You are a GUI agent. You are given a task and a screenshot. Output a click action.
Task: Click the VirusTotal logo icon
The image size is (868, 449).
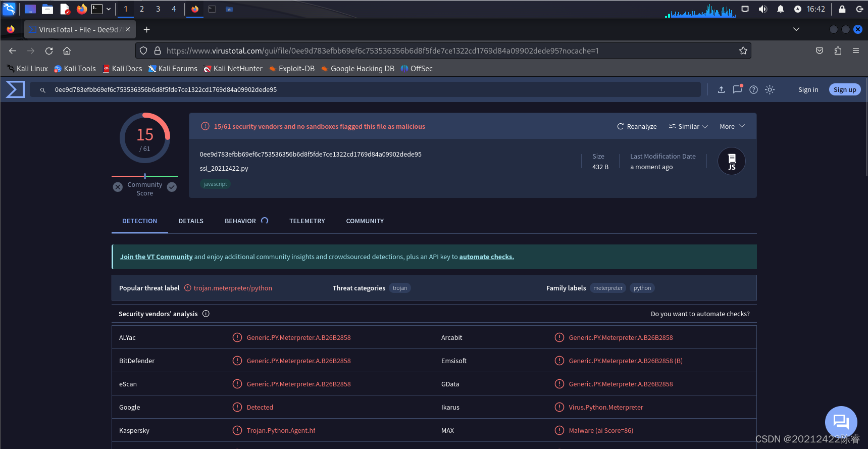15,89
